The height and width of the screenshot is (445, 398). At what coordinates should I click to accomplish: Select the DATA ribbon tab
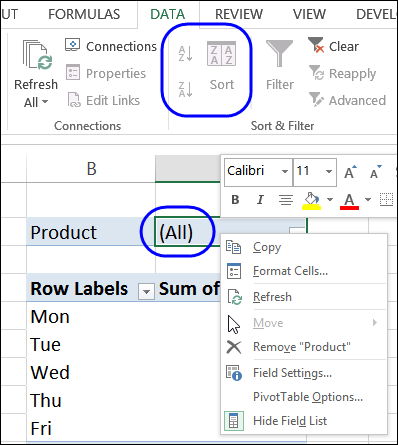click(x=167, y=14)
